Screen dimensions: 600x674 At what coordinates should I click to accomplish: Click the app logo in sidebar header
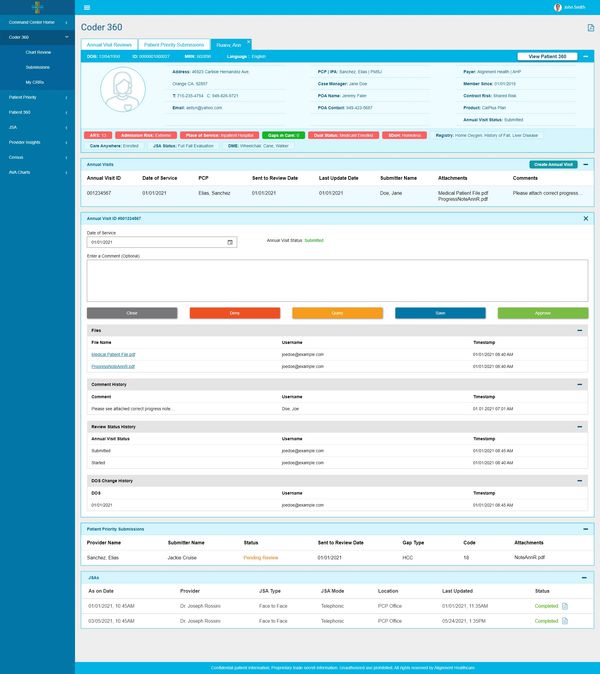pos(37,7)
